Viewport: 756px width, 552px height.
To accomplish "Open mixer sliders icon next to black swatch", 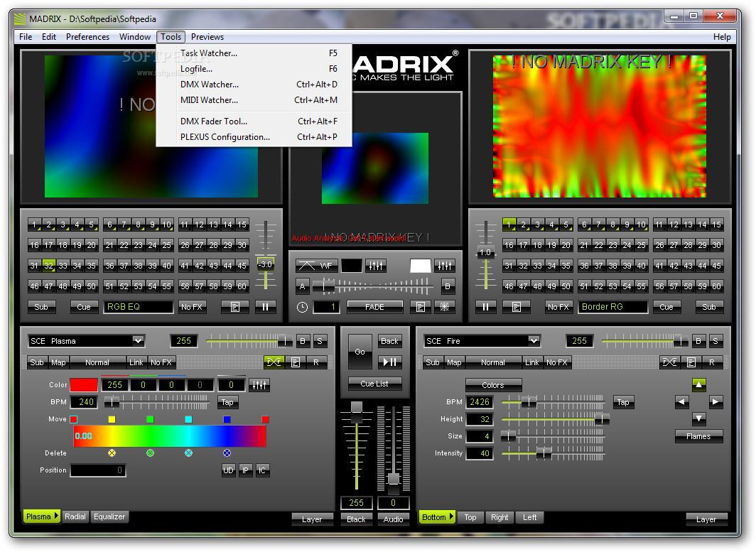I will (376, 266).
